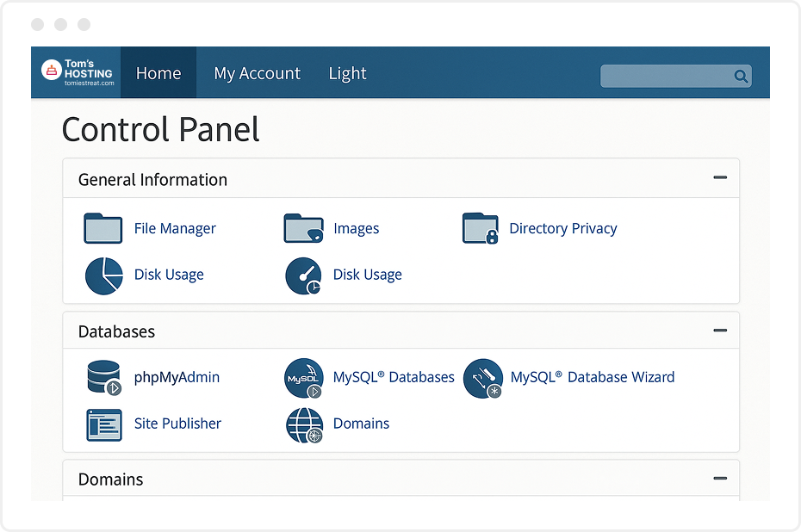This screenshot has width=801, height=532.
Task: Open Disk Usage pie chart icon
Action: click(x=103, y=275)
